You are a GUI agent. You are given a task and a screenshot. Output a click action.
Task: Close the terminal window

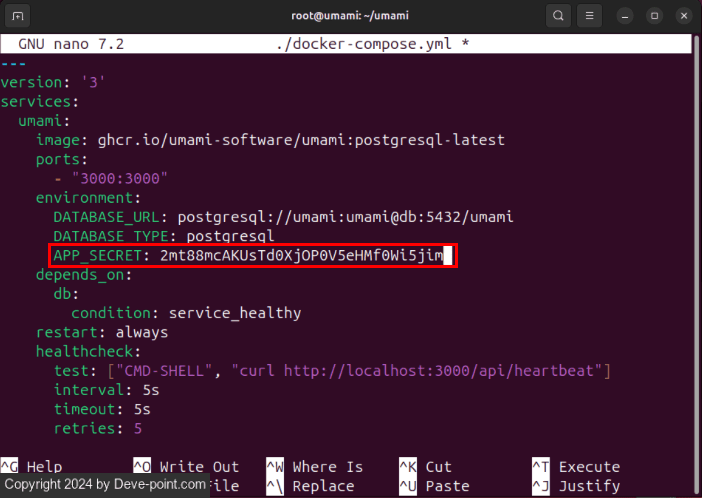[683, 16]
